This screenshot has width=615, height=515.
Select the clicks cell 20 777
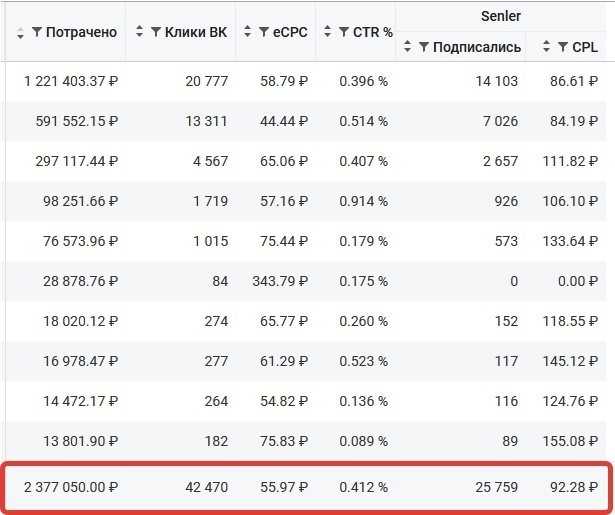tap(207, 81)
